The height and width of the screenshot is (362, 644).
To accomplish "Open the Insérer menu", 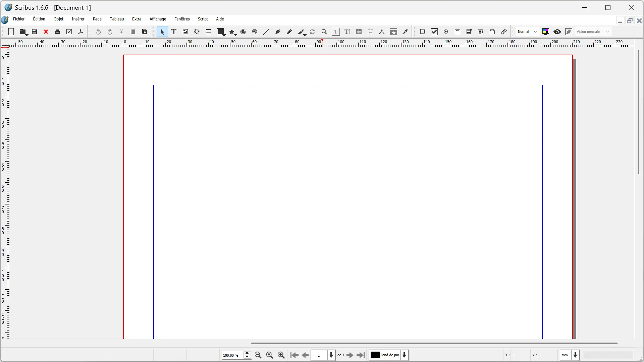I will pos(78,19).
